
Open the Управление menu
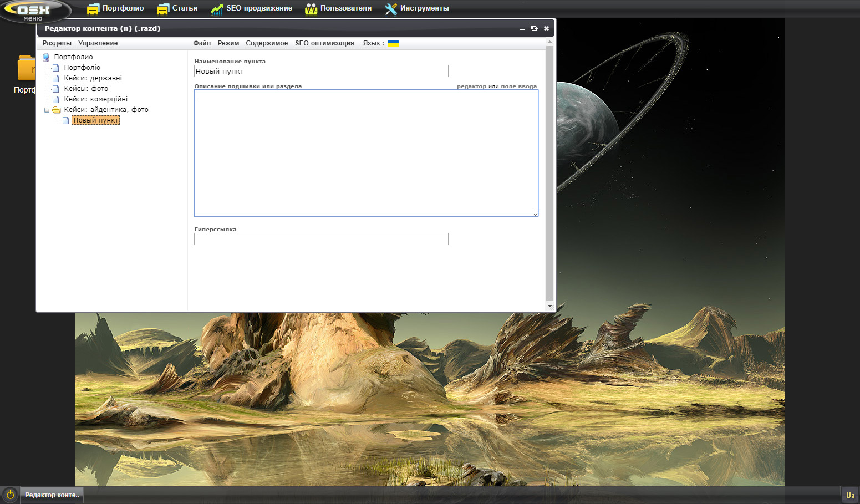pos(98,43)
